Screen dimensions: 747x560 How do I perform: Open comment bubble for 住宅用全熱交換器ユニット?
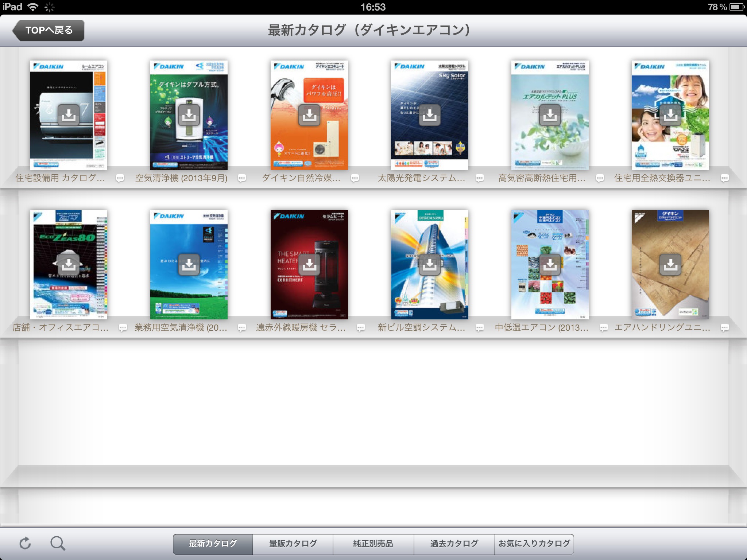(x=724, y=178)
